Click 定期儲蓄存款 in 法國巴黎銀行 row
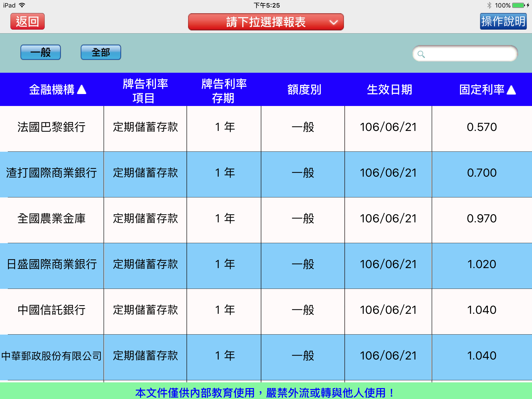Viewport: 532px width, 399px height. pyautogui.click(x=145, y=127)
